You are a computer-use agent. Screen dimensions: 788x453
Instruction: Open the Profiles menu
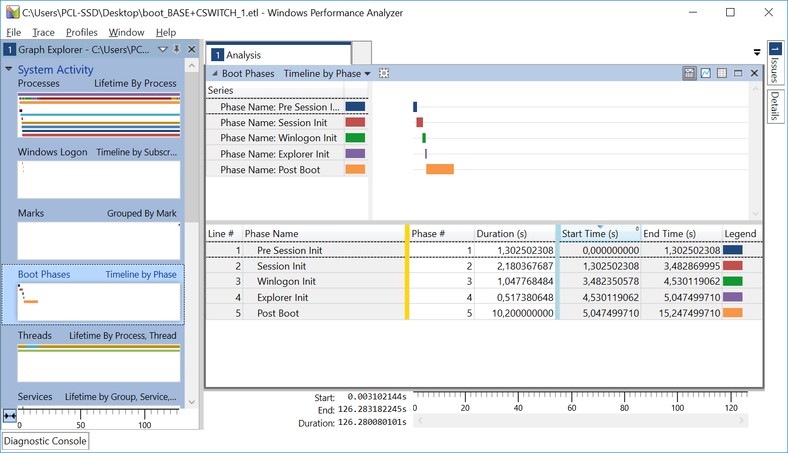(82, 32)
